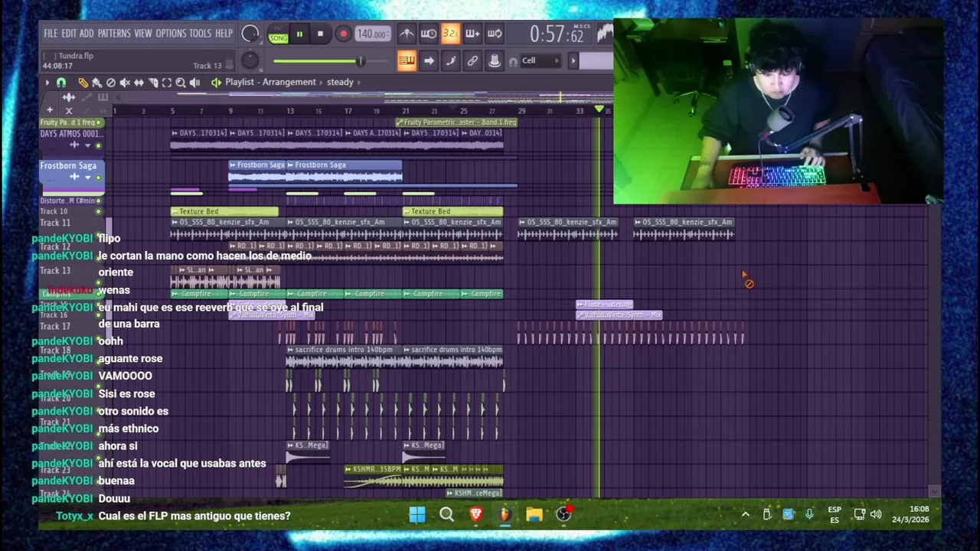
Task: Toggle the countdown before recording button
Action: coord(451,34)
